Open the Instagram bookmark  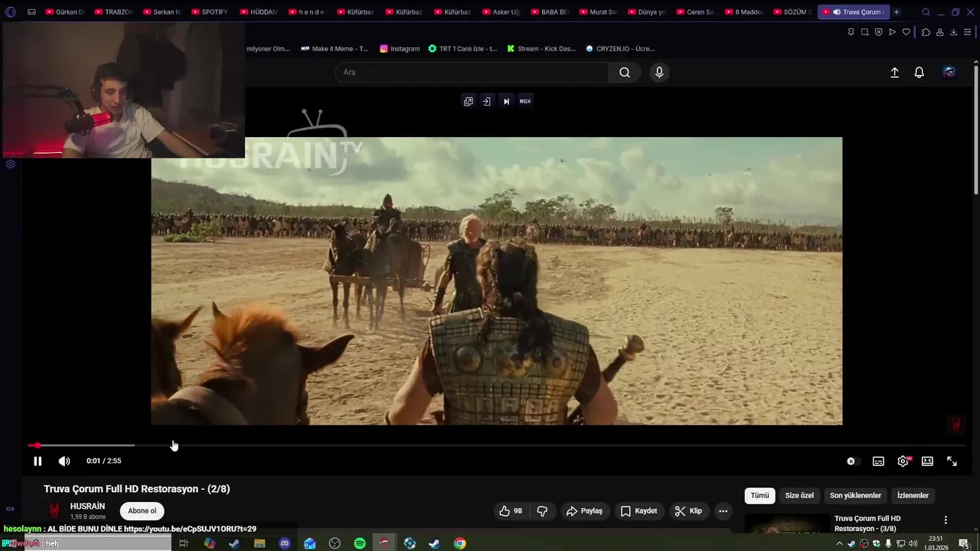(x=400, y=48)
